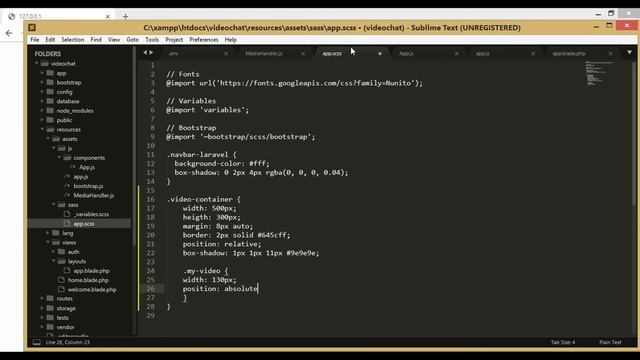Expand the config folder

pos(42,91)
